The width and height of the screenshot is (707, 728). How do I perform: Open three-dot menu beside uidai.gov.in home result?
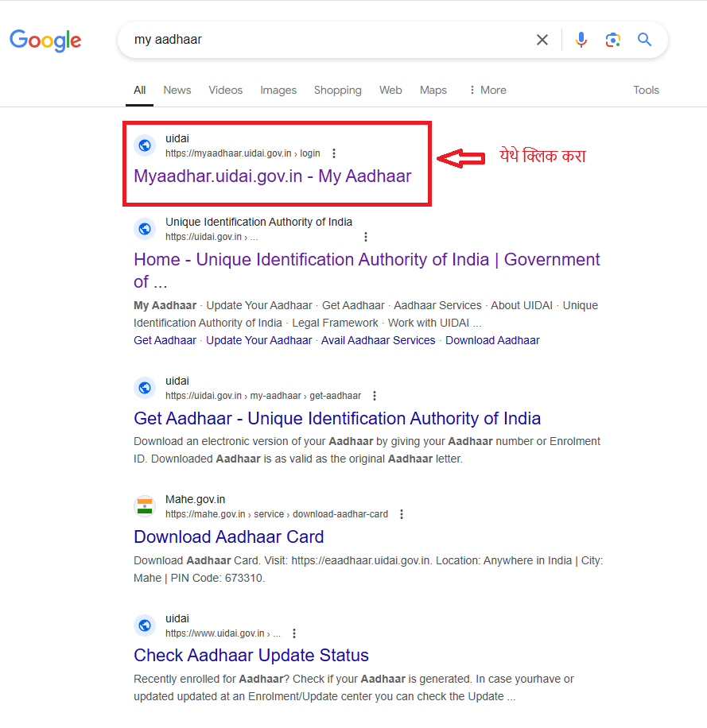(366, 237)
